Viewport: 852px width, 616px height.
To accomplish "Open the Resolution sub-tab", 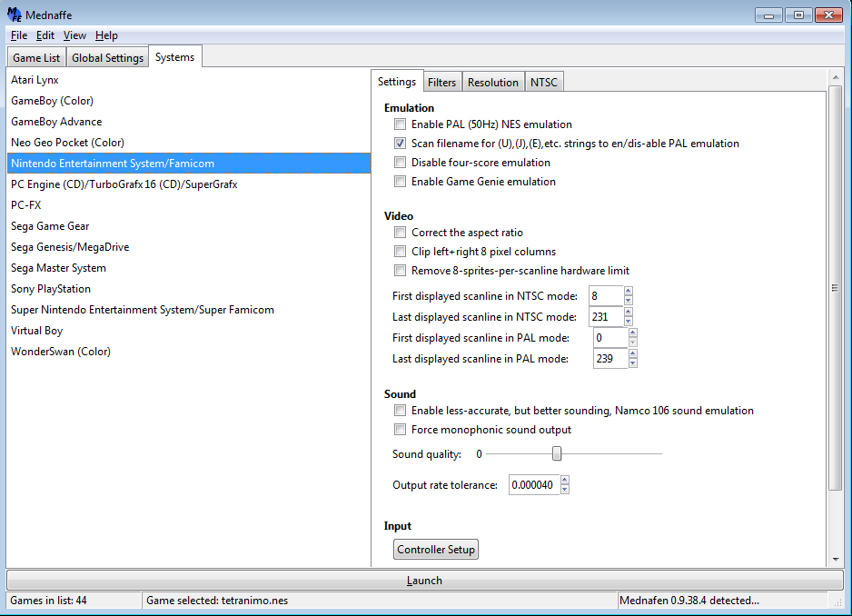I will pyautogui.click(x=493, y=82).
